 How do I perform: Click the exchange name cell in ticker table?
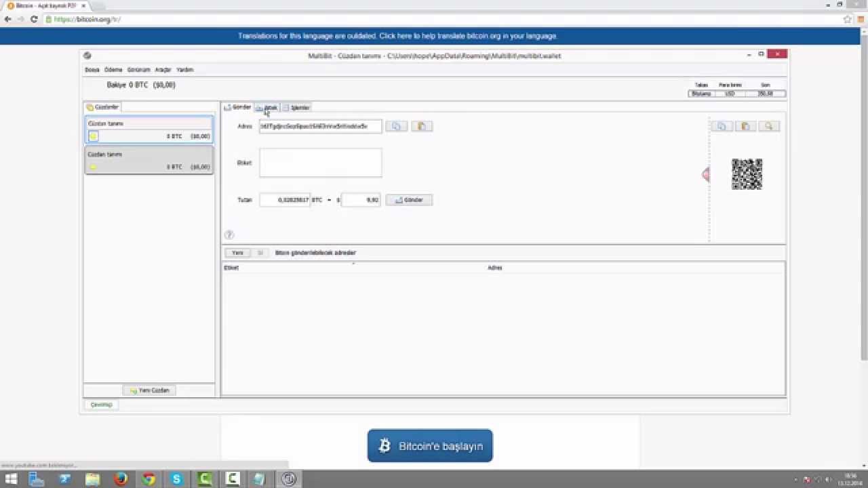(701, 94)
